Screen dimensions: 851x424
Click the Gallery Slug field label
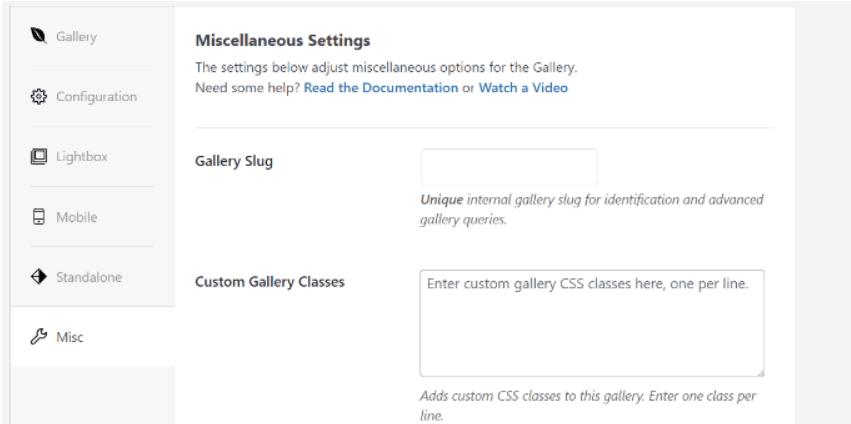(x=233, y=162)
